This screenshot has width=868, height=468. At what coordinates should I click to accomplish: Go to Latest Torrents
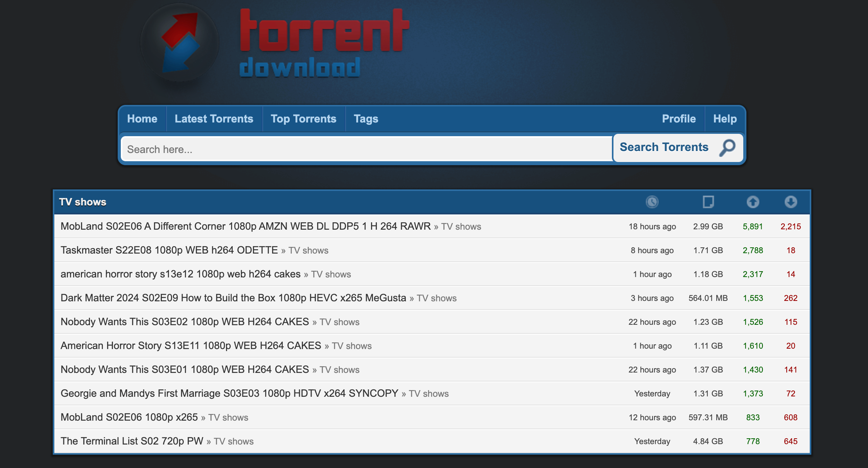point(214,119)
